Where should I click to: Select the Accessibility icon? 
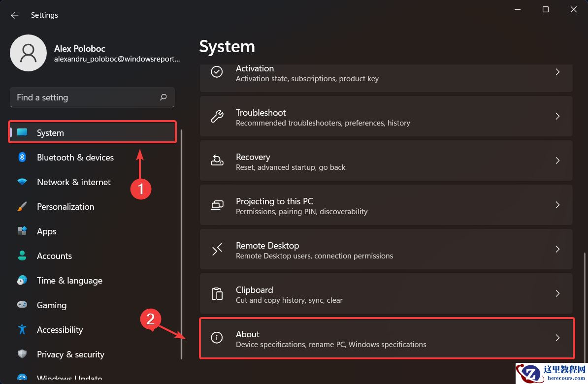[x=22, y=329]
